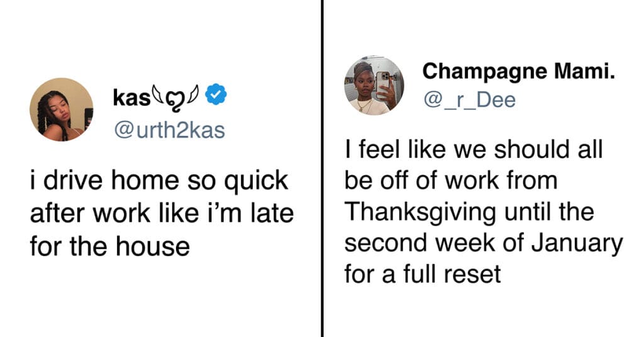Click the display name "kas"
644x337 pixels.
pos(132,96)
